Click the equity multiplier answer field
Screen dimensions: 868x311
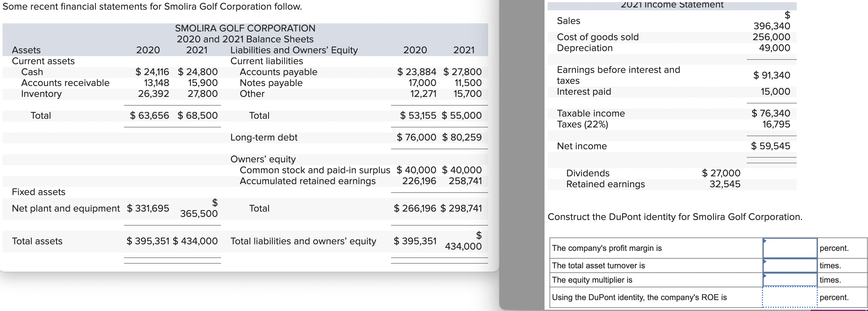[790, 280]
